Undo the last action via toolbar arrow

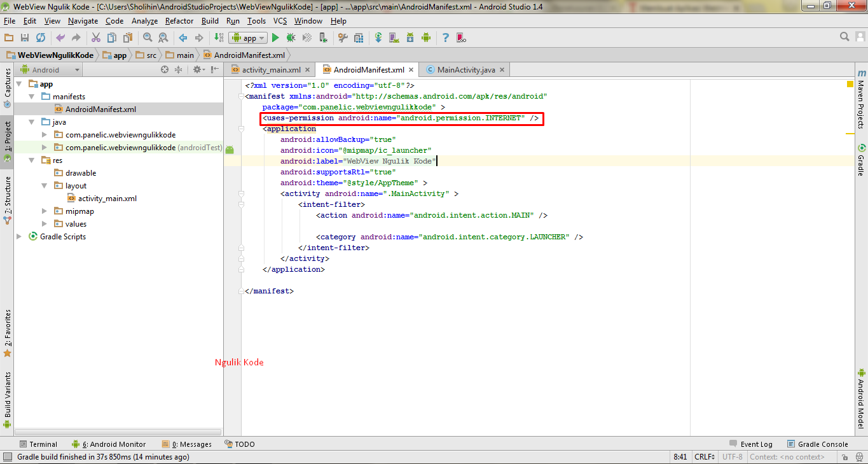click(x=60, y=38)
